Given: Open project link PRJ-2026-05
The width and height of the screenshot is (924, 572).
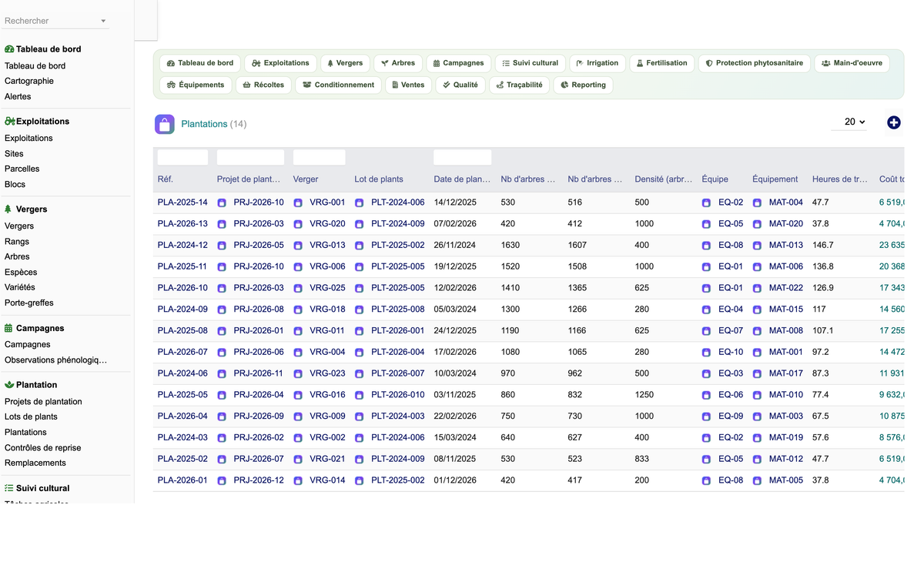Looking at the screenshot, I should (x=259, y=245).
